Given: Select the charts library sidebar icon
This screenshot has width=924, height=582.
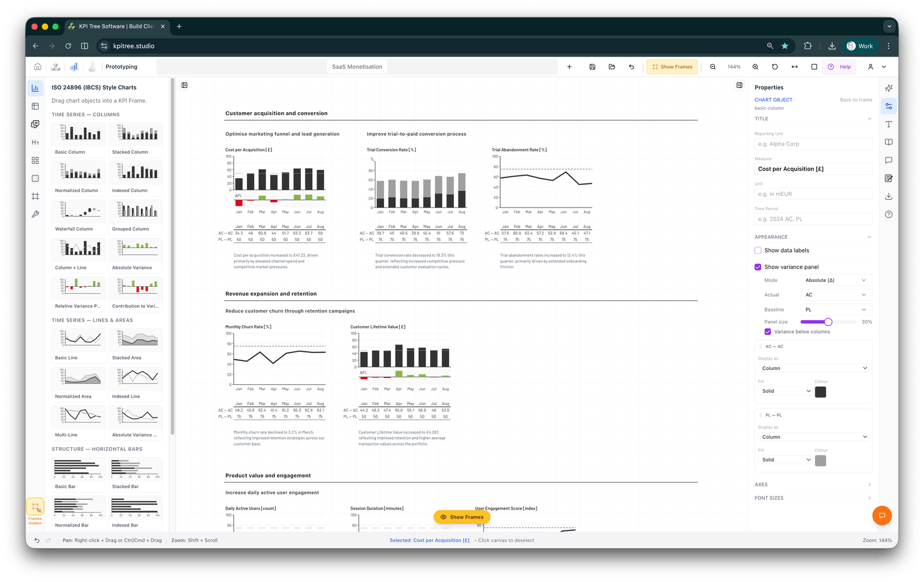Looking at the screenshot, I should click(x=35, y=88).
